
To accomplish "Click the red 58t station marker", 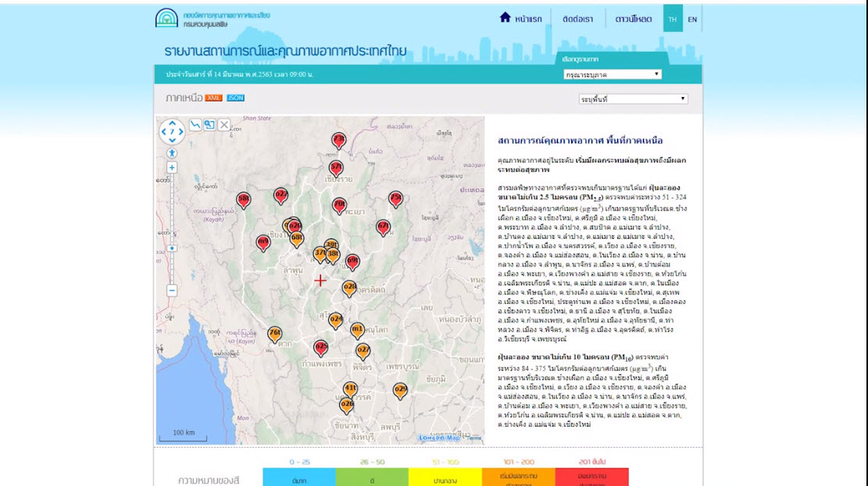I will point(244,199).
